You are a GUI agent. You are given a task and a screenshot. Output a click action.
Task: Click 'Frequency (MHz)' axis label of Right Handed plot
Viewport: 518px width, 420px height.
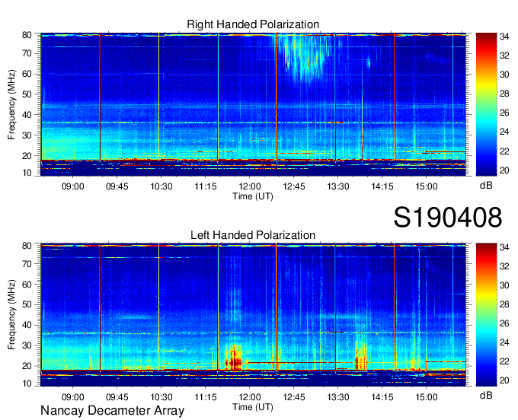[x=11, y=104]
